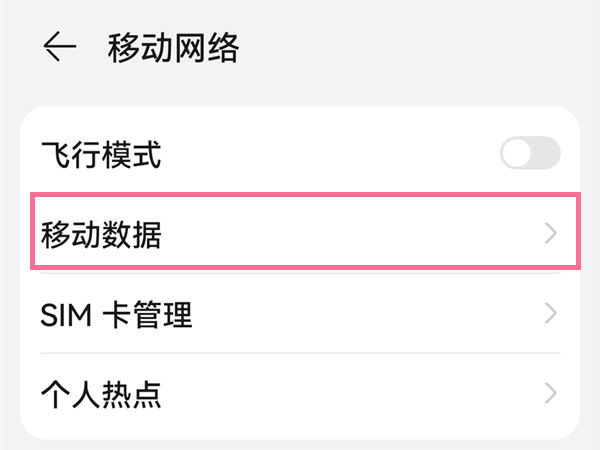Image resolution: width=600 pixels, height=450 pixels.
Task: Click the gray track of the 飞行模式 switch
Action: coord(546,153)
